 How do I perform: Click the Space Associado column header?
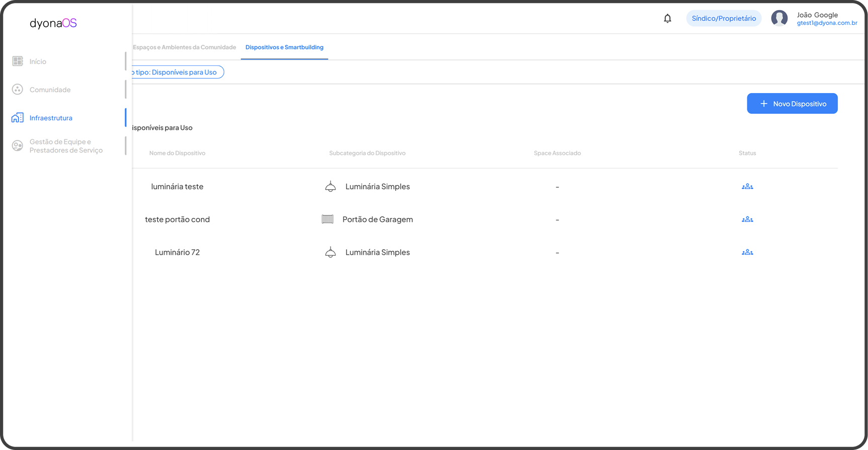[557, 153]
